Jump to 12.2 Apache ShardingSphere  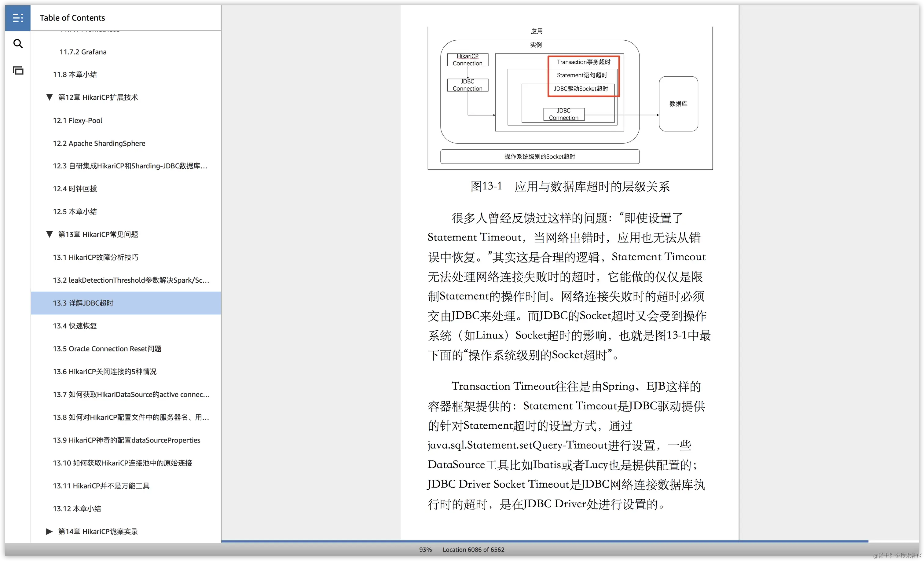click(x=99, y=143)
